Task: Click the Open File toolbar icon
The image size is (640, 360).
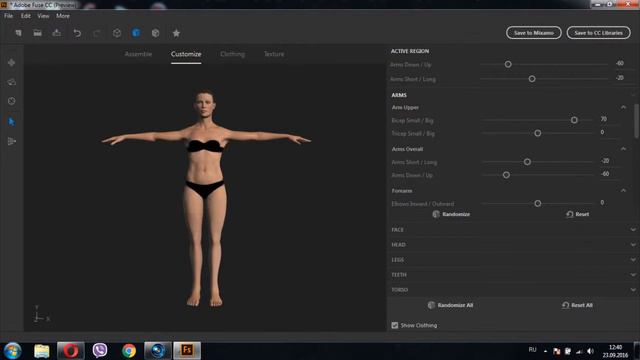Action: (x=38, y=33)
